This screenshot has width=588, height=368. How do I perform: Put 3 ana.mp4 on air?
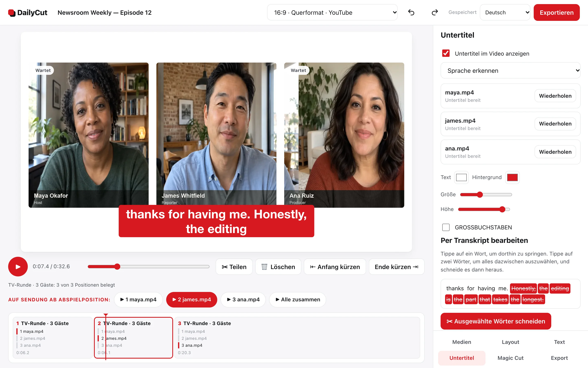point(243,299)
